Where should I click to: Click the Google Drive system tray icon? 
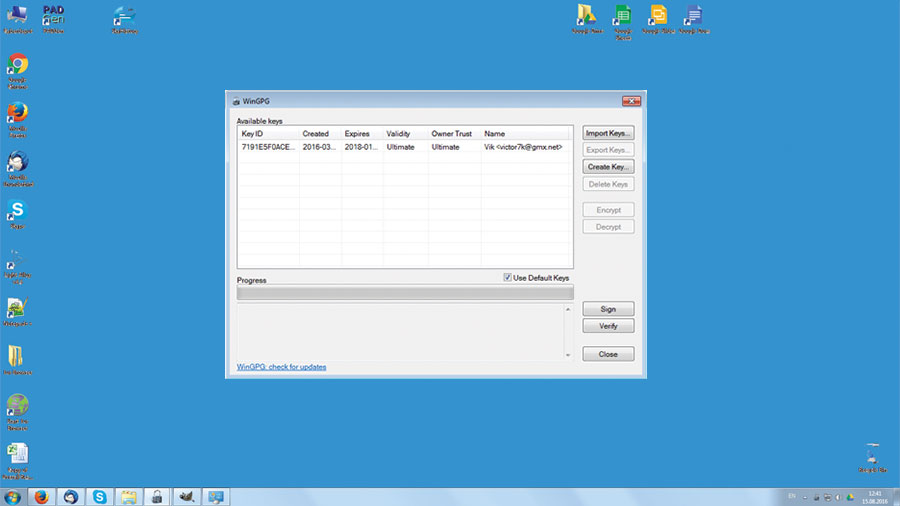(850, 497)
